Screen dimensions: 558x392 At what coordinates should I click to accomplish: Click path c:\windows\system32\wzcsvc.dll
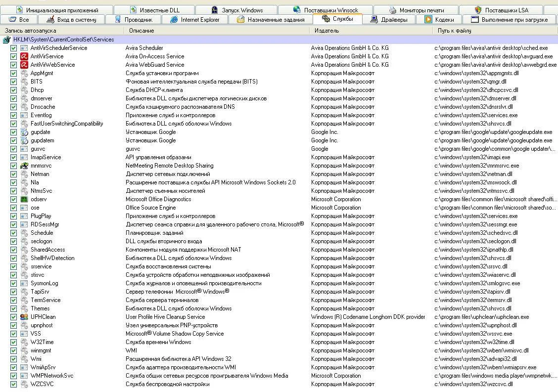[x=473, y=384]
